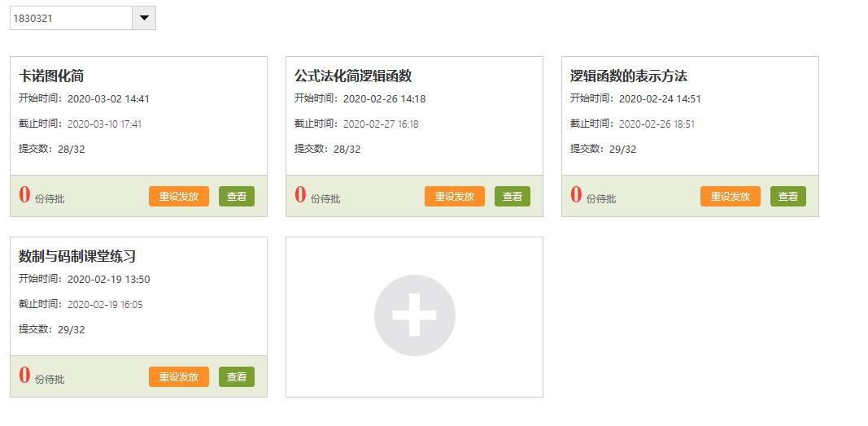868x426 pixels.
Task: Open the 逻辑函数的表示方法 assignment title
Action: pyautogui.click(x=629, y=76)
